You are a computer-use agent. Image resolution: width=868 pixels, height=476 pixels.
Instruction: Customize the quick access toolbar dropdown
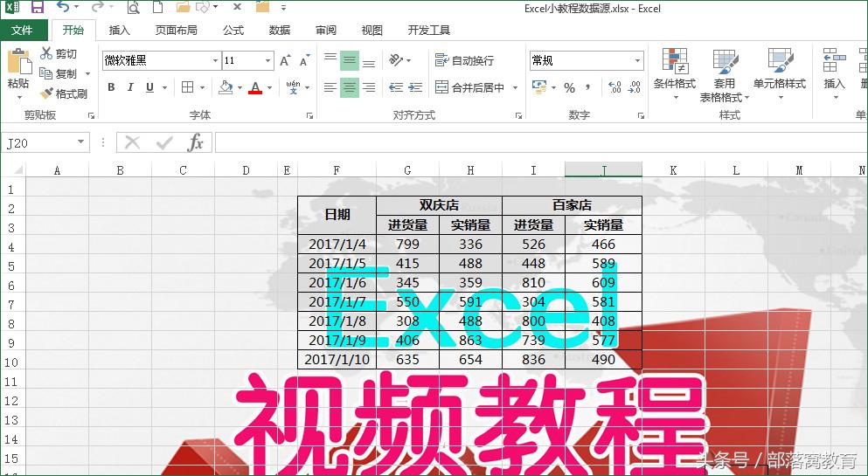point(283,8)
